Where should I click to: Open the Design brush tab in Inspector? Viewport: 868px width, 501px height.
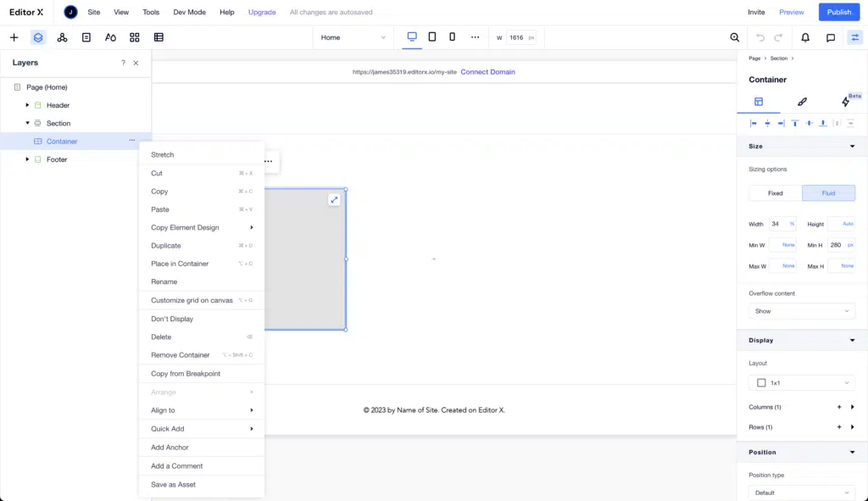(x=802, y=102)
